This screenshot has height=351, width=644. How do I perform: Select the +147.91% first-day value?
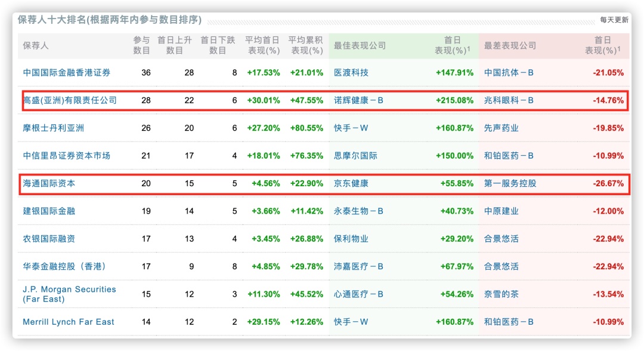(x=454, y=73)
